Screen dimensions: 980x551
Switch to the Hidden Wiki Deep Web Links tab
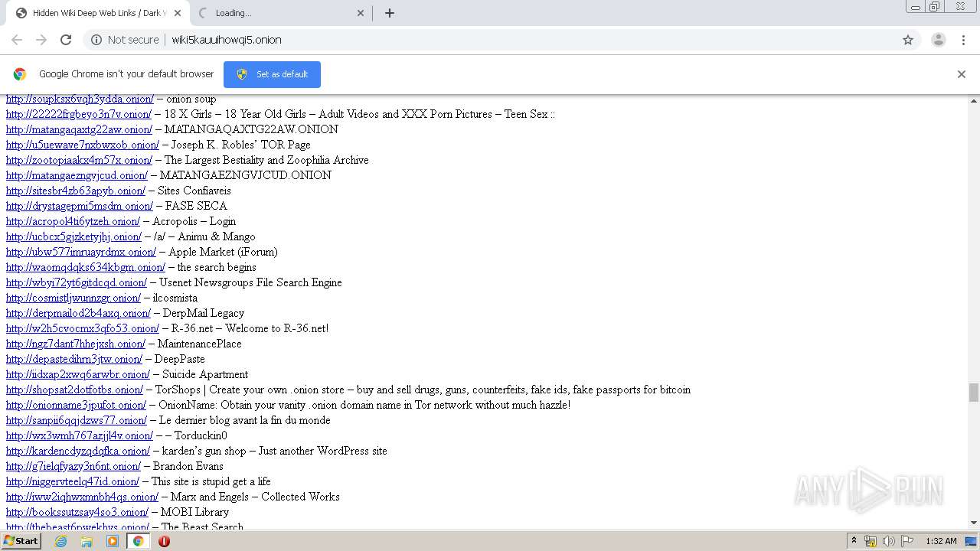pyautogui.click(x=98, y=13)
